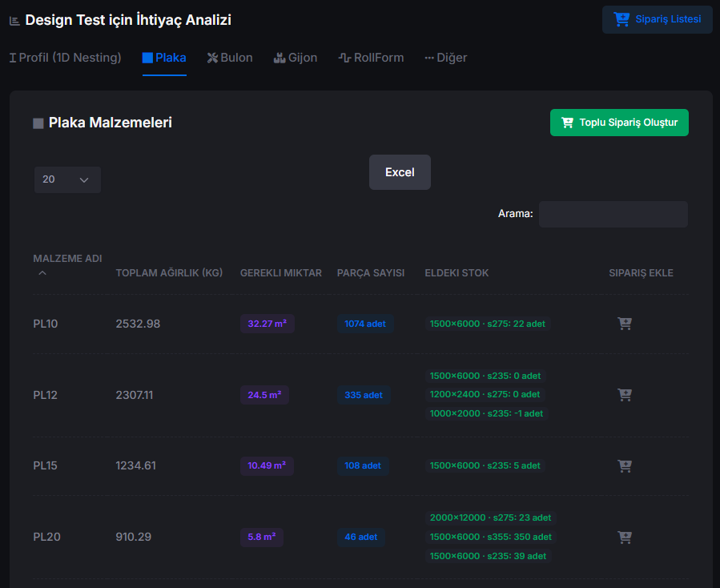Image resolution: width=720 pixels, height=588 pixels.
Task: Click the Sipariş Ekle column header
Action: pyautogui.click(x=641, y=273)
